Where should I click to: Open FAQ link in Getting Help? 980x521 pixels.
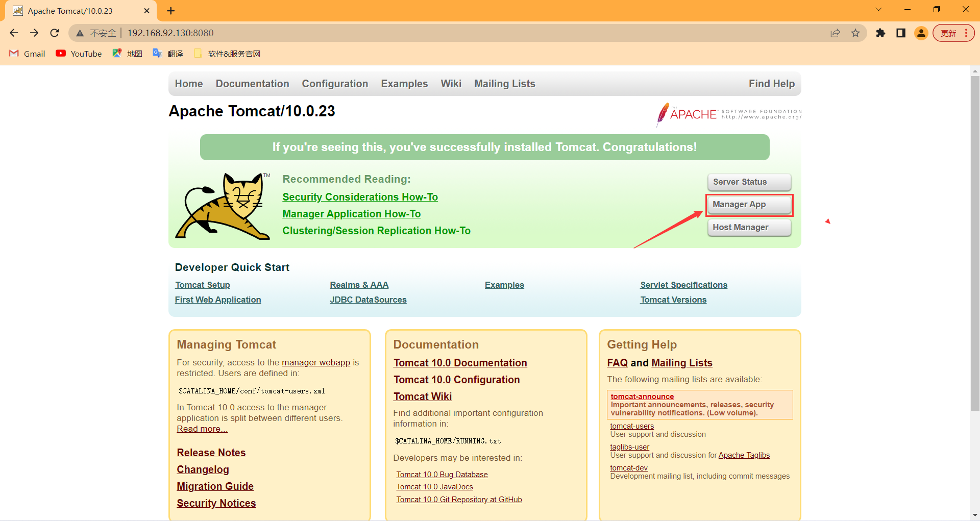[617, 363]
